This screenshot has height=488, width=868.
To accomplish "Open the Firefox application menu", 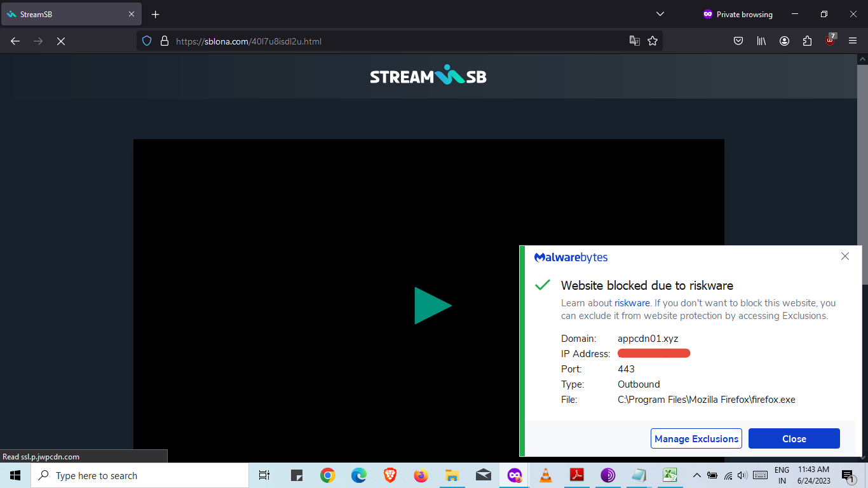I will (853, 41).
